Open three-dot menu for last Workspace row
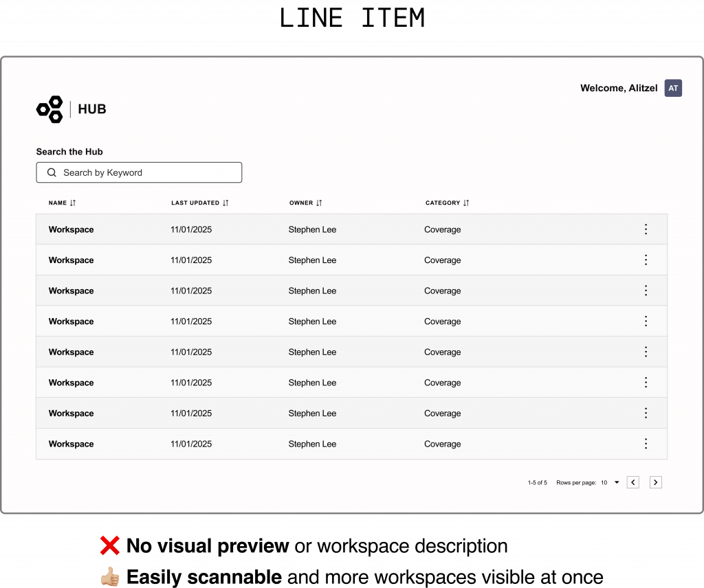 click(x=646, y=444)
